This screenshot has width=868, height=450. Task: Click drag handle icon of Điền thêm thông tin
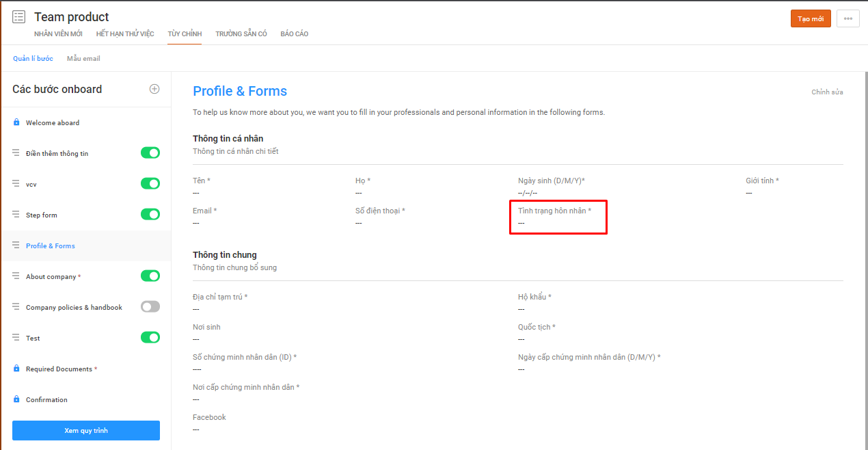pyautogui.click(x=16, y=153)
